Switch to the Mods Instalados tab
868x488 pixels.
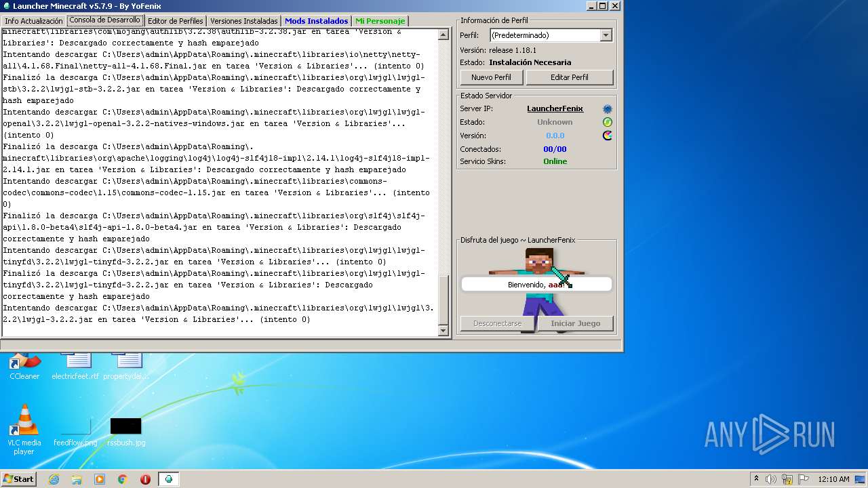pyautogui.click(x=317, y=21)
